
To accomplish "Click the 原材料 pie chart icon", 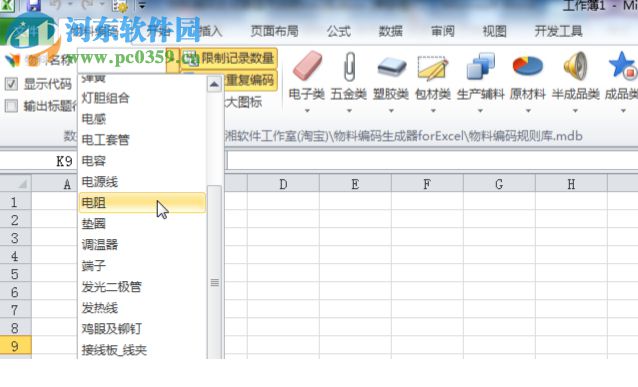I will pos(528,66).
